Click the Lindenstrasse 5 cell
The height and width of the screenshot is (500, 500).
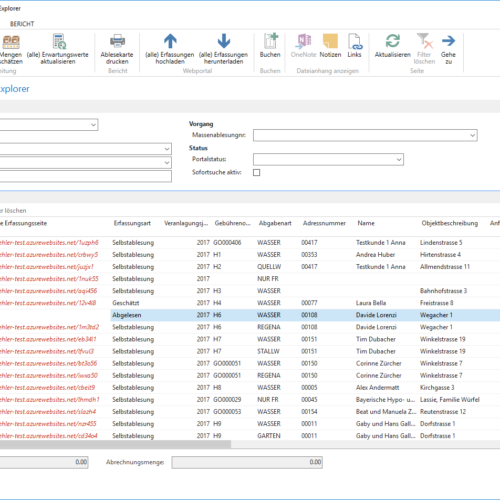441,243
